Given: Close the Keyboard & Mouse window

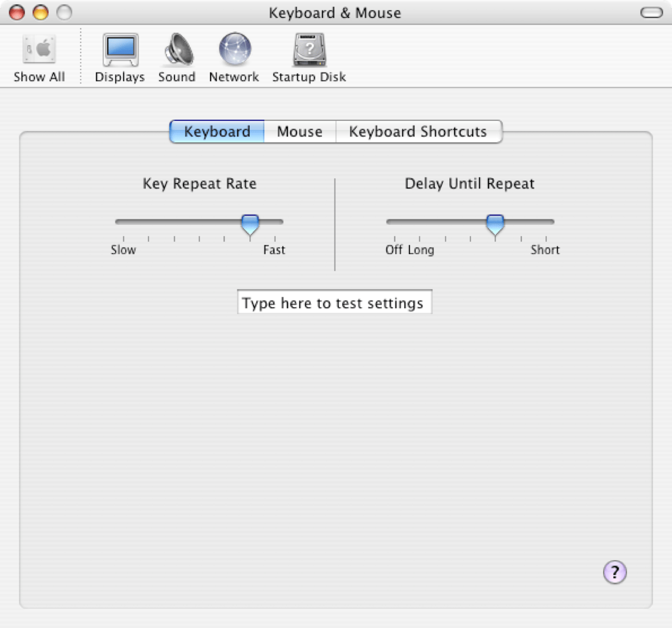Looking at the screenshot, I should [17, 12].
